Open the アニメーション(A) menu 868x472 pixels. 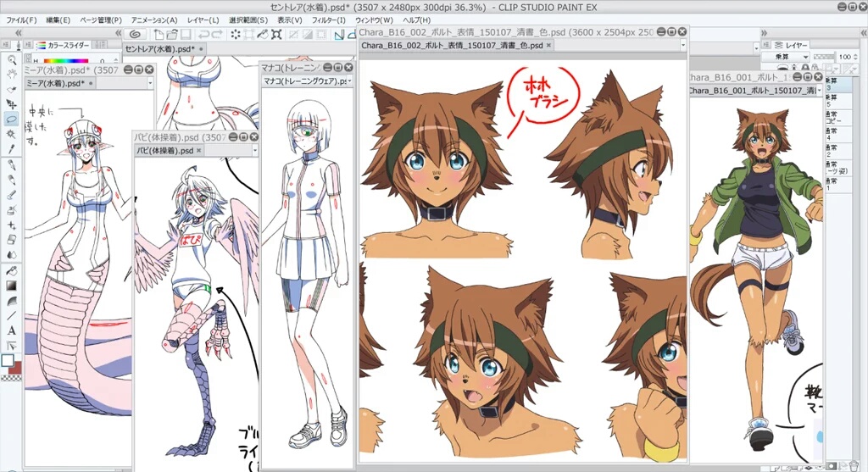[154, 20]
